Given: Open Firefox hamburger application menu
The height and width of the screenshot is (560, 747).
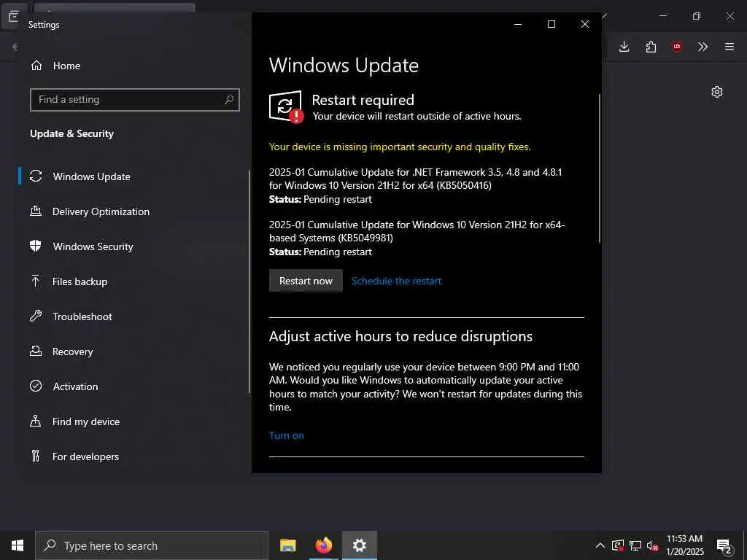Looking at the screenshot, I should (729, 47).
